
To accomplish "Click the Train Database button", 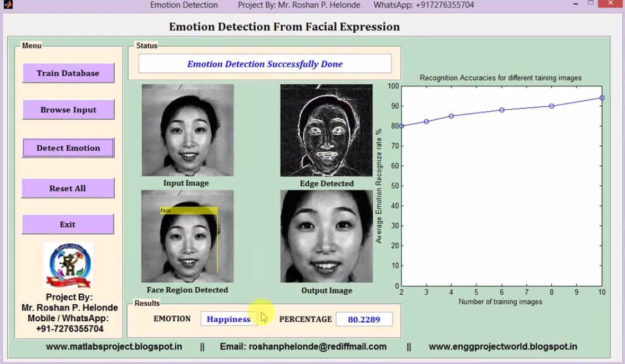I will [x=68, y=73].
